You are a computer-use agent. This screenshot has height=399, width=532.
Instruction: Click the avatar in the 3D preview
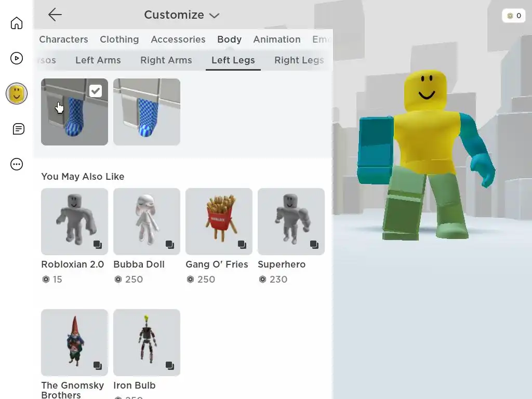tap(427, 155)
